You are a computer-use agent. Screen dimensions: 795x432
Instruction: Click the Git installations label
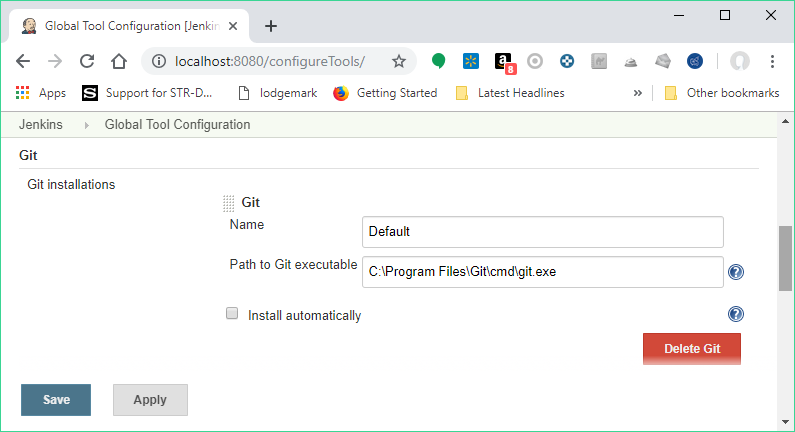pyautogui.click(x=71, y=185)
